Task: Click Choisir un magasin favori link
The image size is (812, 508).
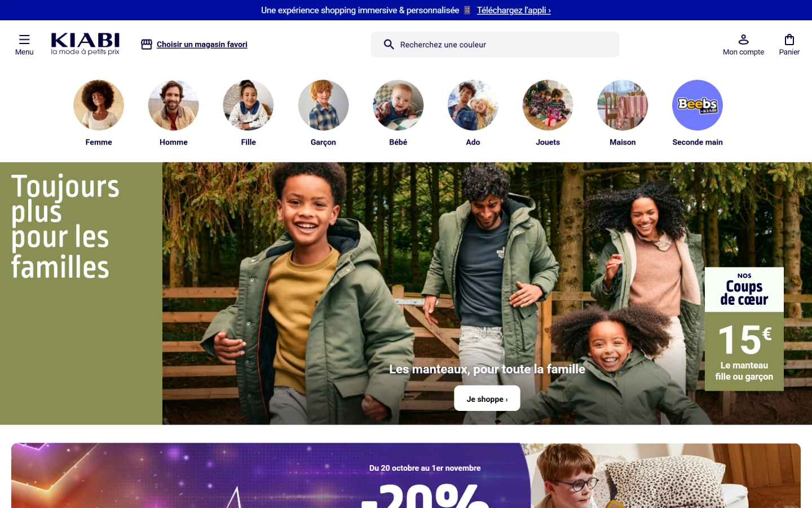Action: [x=202, y=44]
